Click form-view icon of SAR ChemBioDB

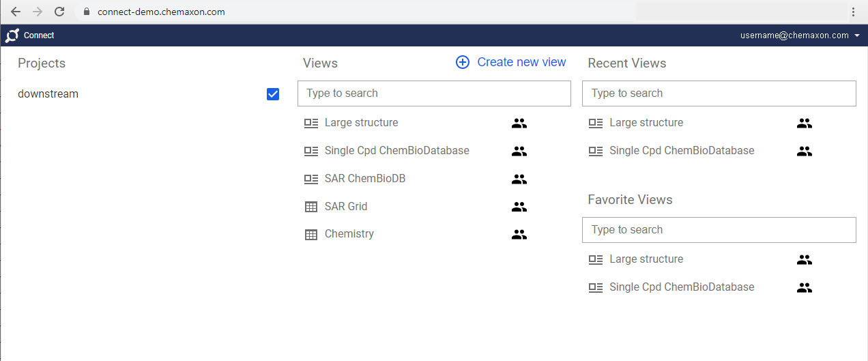pyautogui.click(x=311, y=179)
